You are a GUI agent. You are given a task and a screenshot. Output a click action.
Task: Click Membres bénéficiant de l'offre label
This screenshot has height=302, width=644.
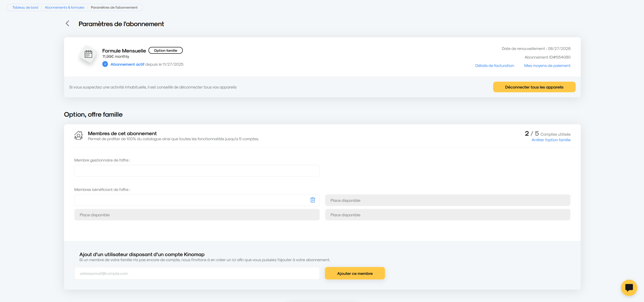pyautogui.click(x=102, y=189)
